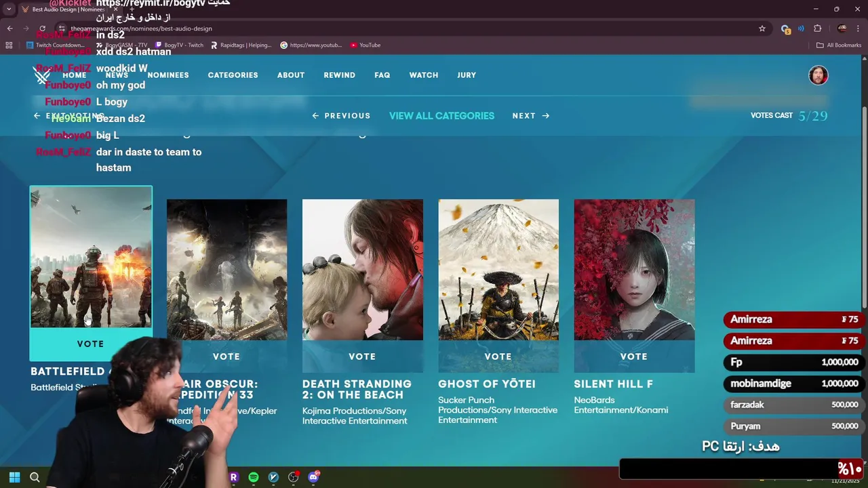Click the Silent Hill f title text

(x=614, y=384)
